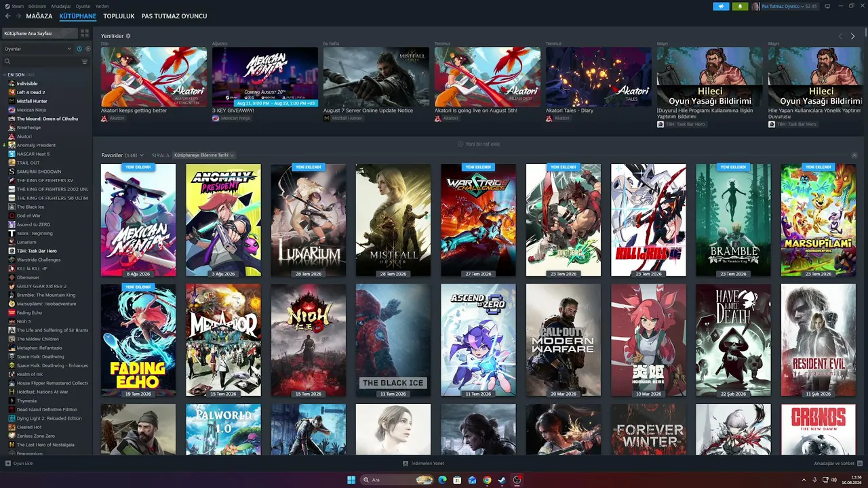Image resolution: width=868 pixels, height=488 pixels.
Task: Open the Mexican Ninja game cover
Action: click(x=138, y=220)
